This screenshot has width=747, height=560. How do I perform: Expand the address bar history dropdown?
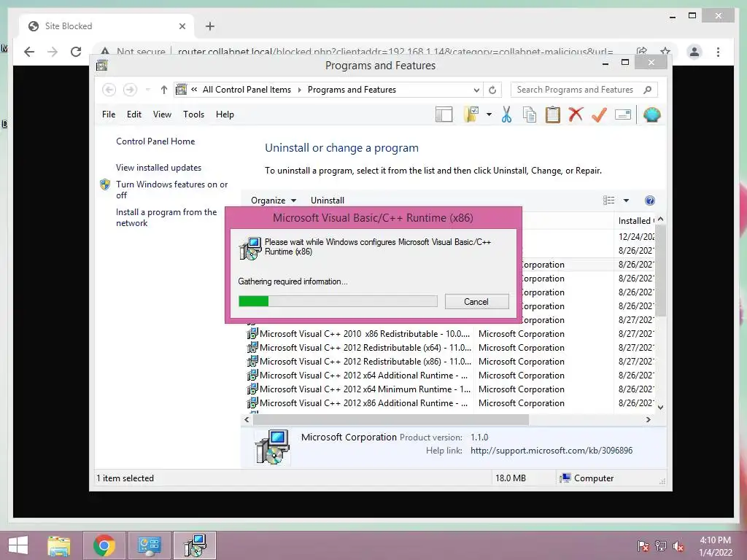(476, 90)
